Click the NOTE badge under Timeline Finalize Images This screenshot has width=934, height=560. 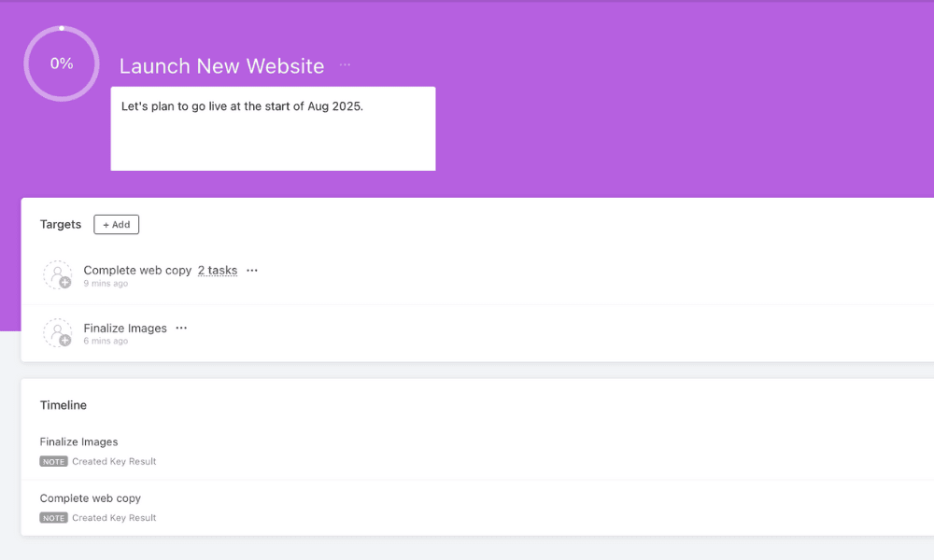(53, 461)
